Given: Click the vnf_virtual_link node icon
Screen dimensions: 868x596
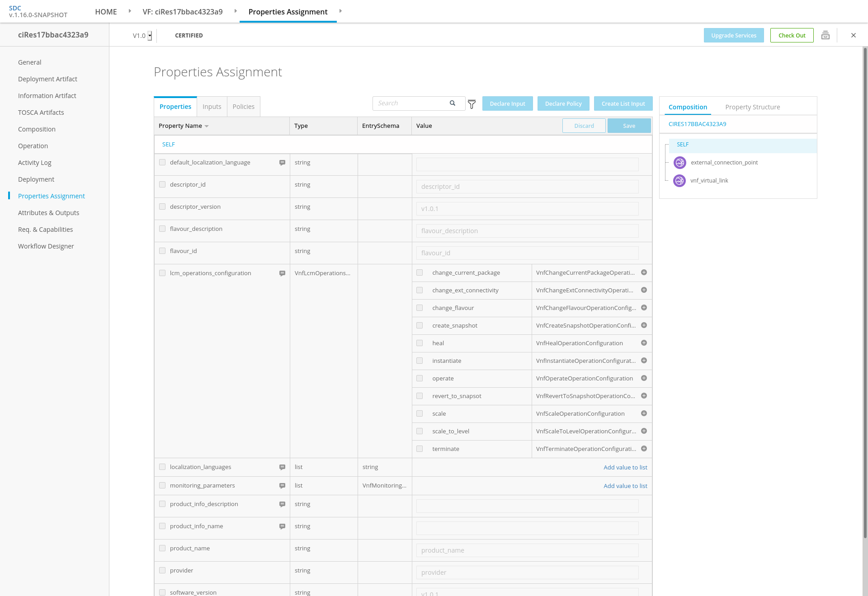Looking at the screenshot, I should (679, 181).
